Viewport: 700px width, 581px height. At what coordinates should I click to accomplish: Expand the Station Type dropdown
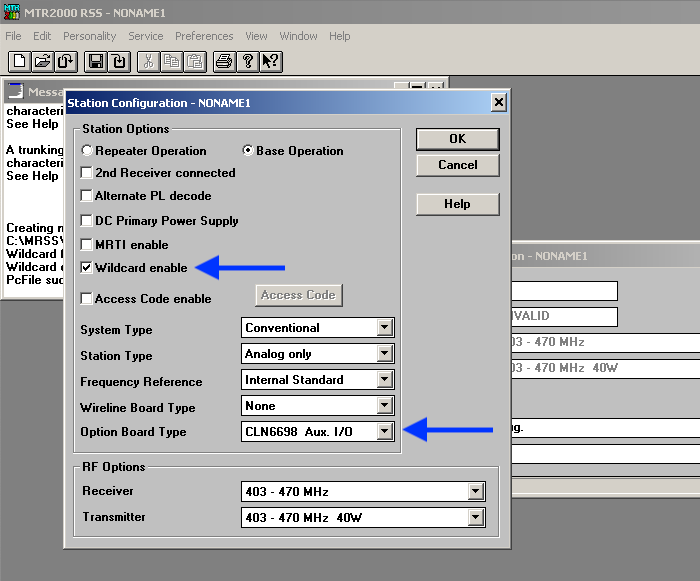384,354
